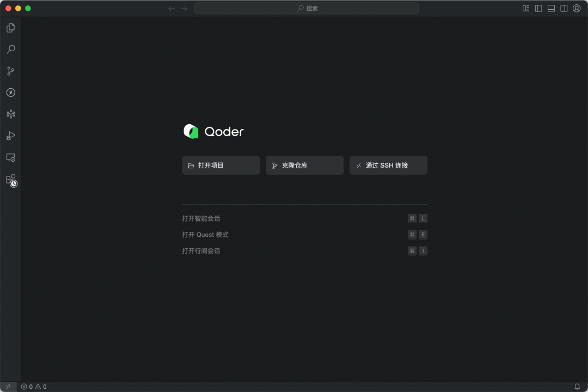588x392 pixels.
Task: Go back with the left arrow
Action: click(171, 8)
